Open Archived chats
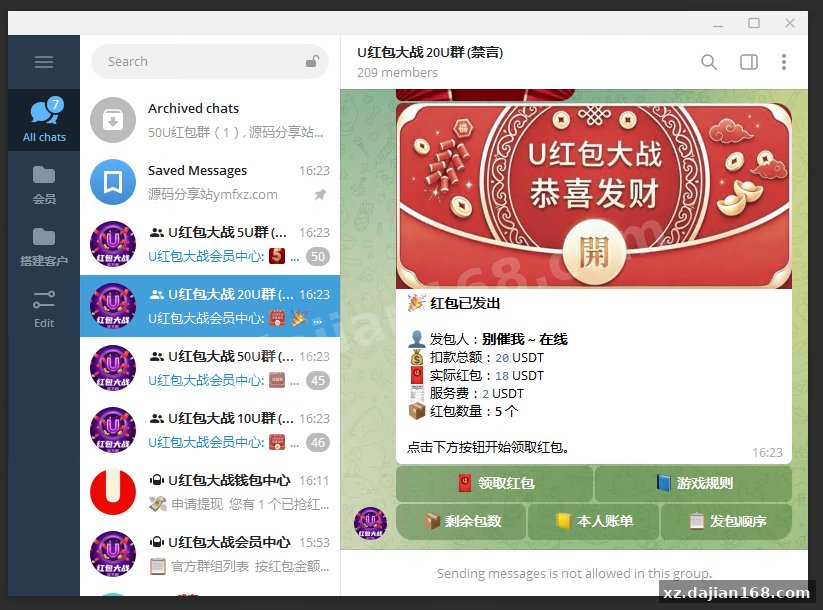The image size is (823, 610). click(210, 120)
